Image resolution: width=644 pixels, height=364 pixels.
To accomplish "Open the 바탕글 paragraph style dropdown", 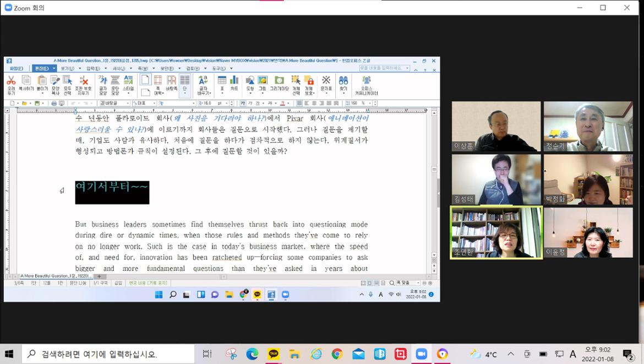I will (127, 103).
